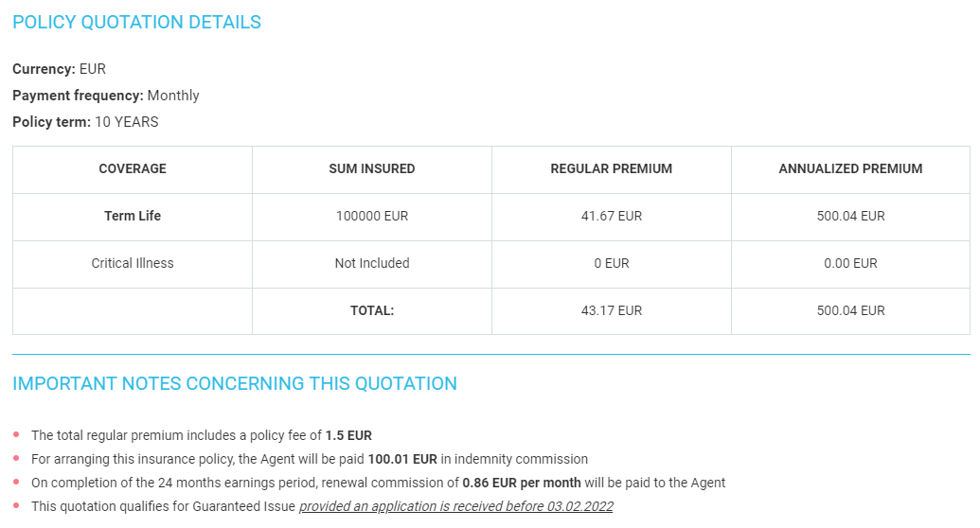The height and width of the screenshot is (528, 980).
Task: Select the Term Life coverage row label
Action: pyautogui.click(x=133, y=216)
